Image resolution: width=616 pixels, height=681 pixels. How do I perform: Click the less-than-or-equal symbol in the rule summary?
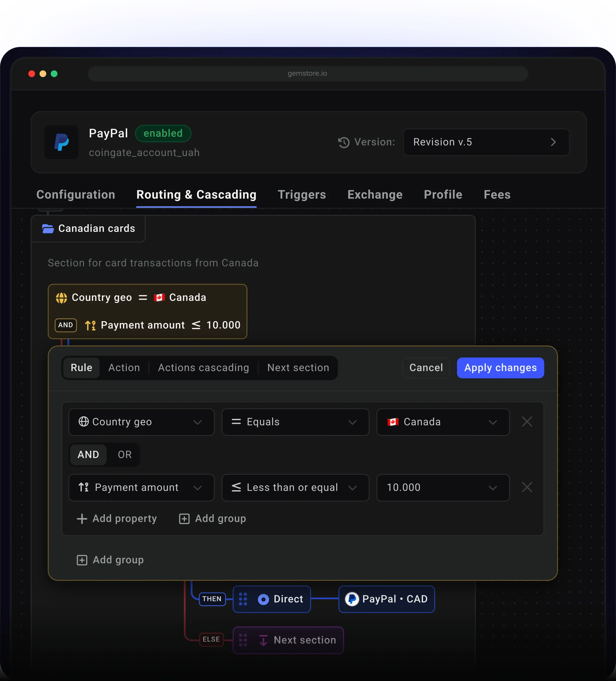[x=196, y=325]
